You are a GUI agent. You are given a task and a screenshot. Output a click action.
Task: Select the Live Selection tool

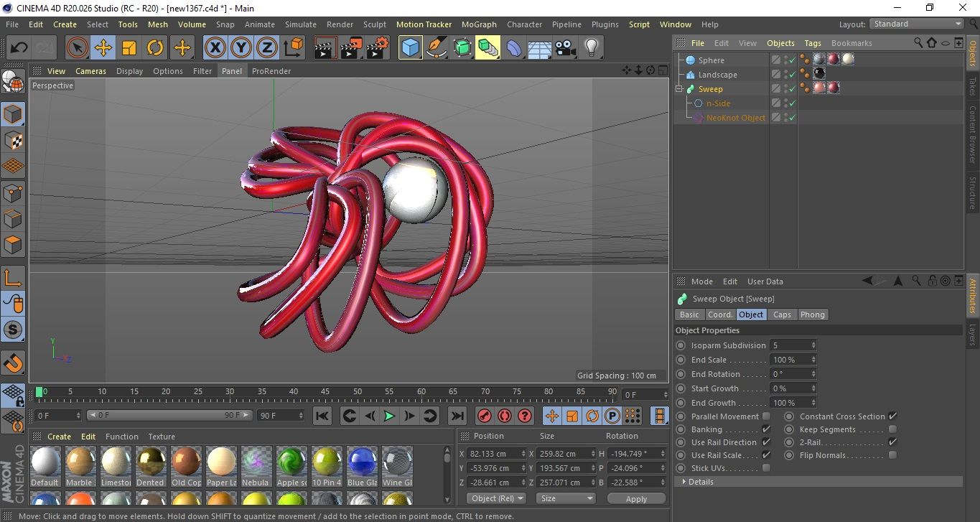coord(78,48)
